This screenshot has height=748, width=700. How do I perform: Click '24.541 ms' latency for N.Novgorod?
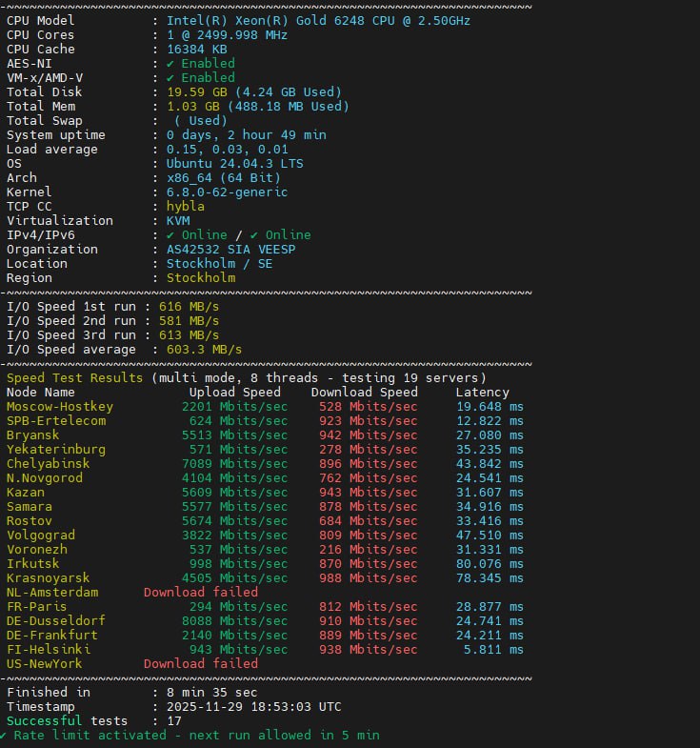click(490, 478)
